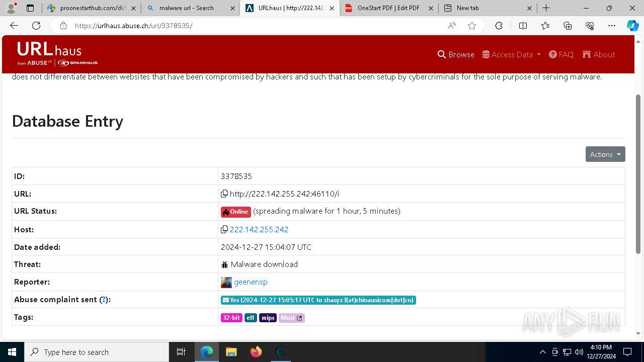
Task: Open Microsoft Edge from the taskbar
Action: pos(207,352)
